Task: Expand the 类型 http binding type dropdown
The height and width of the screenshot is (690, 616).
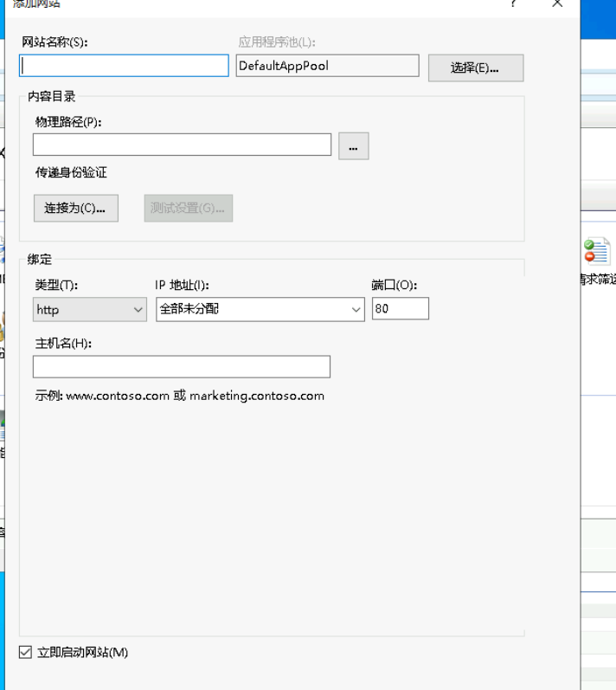Action: tap(90, 309)
